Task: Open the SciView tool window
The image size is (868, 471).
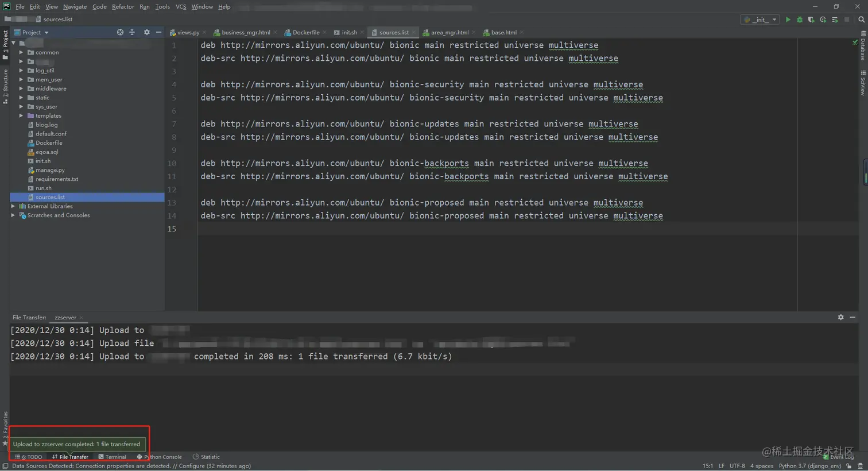Action: [x=863, y=83]
